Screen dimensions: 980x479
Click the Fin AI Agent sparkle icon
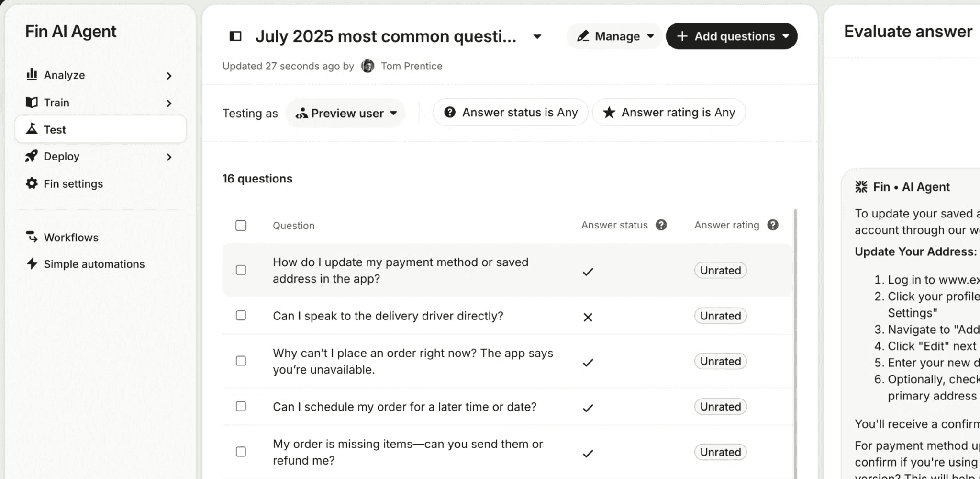(861, 187)
